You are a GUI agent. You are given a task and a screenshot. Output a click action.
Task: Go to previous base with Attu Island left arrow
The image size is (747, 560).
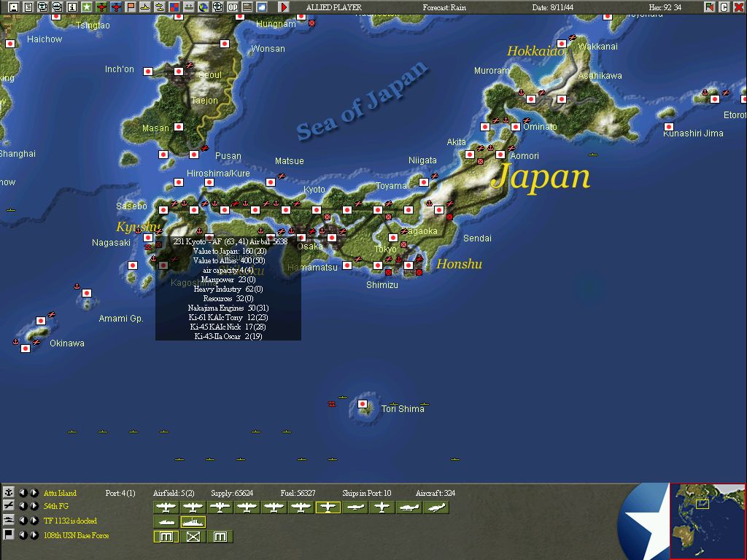(23, 492)
